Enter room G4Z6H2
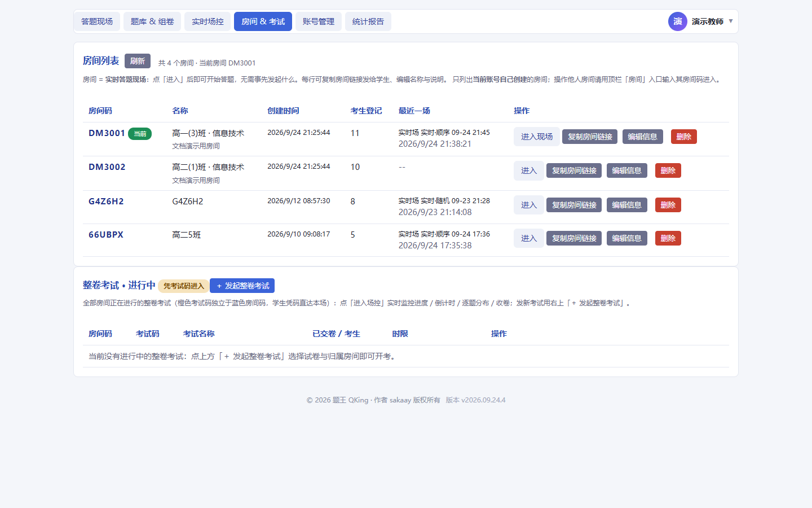 tap(529, 205)
